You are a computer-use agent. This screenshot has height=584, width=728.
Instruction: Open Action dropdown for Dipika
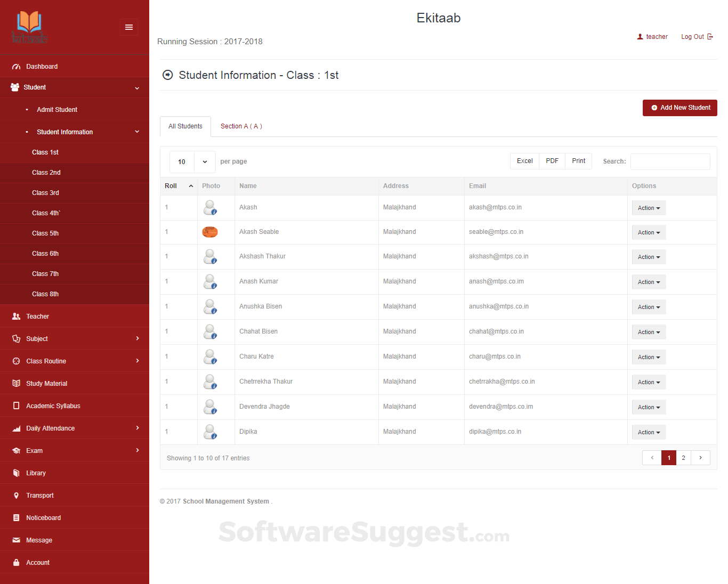tap(649, 432)
